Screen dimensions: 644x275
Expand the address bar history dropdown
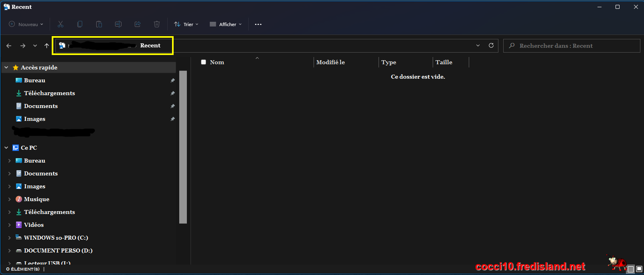tap(478, 45)
